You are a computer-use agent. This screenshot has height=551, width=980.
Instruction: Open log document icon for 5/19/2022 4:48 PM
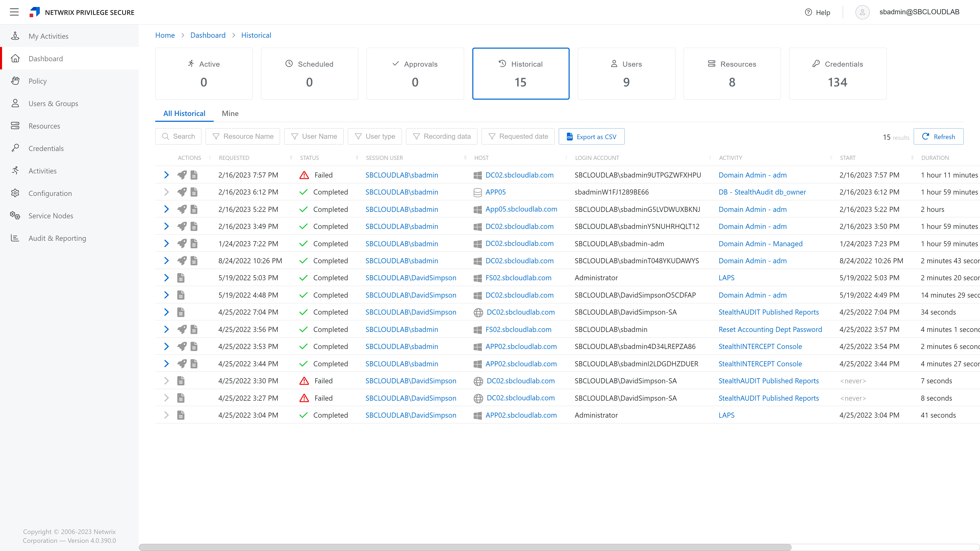point(181,295)
